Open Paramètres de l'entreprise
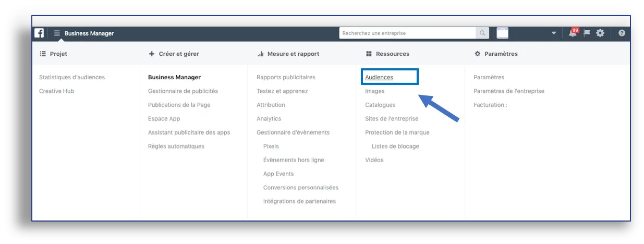 coord(509,91)
